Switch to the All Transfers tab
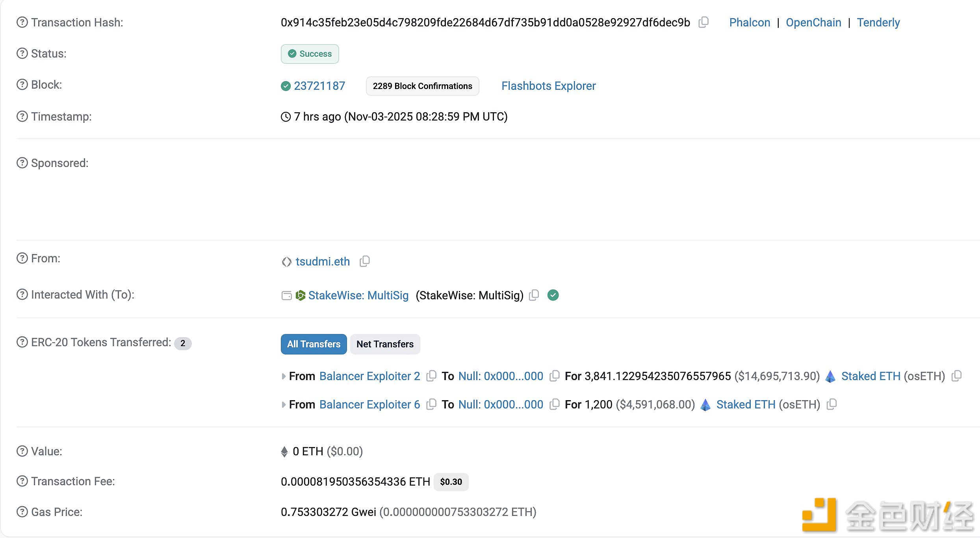980x538 pixels. (x=314, y=344)
